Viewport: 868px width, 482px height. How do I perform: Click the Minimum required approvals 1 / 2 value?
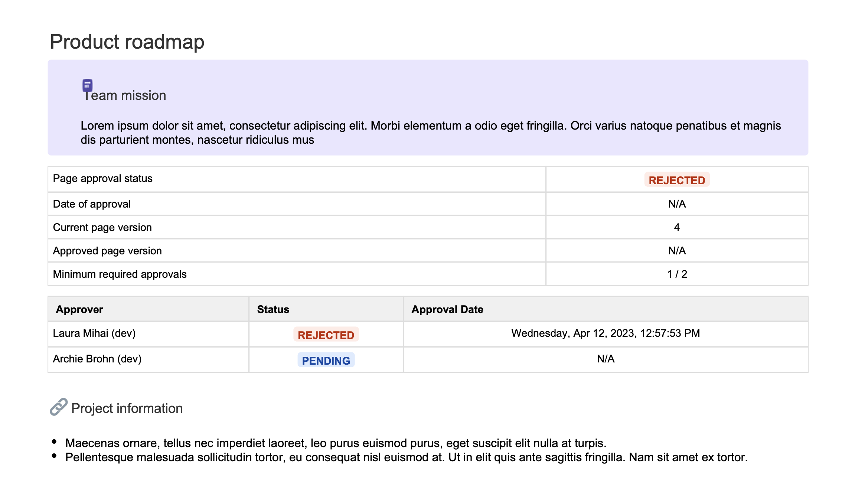click(x=676, y=274)
